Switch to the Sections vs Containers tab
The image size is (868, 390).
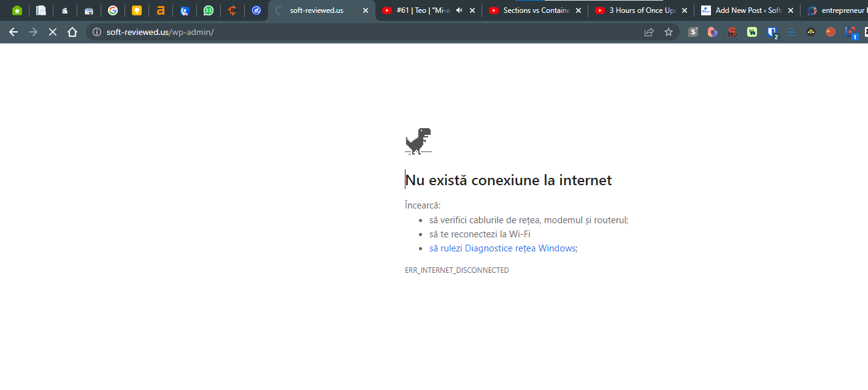point(536,10)
